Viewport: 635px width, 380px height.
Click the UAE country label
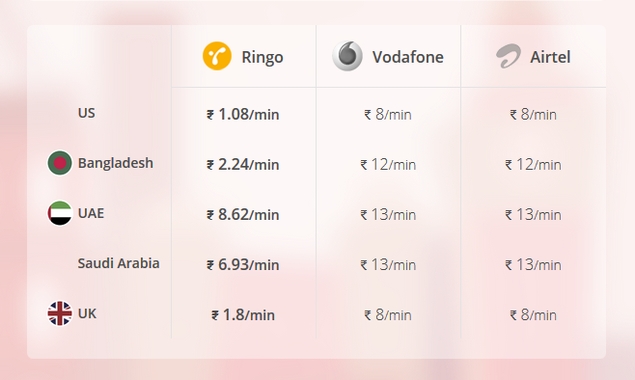[x=91, y=213]
